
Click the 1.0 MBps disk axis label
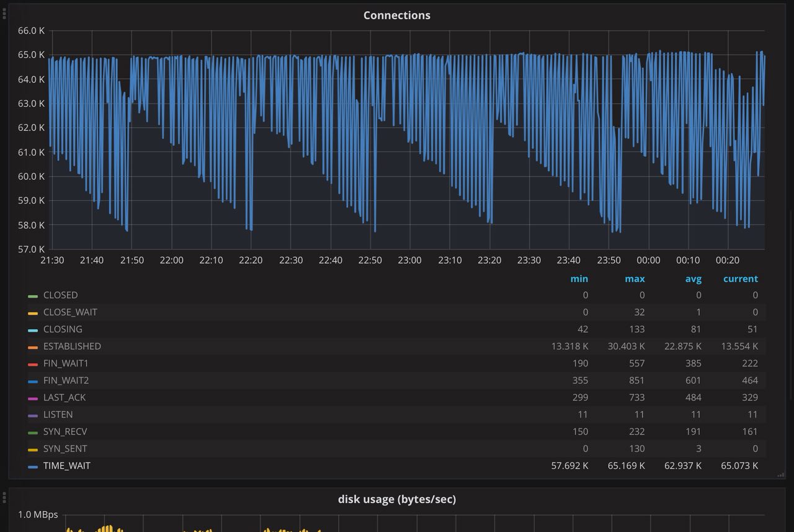pyautogui.click(x=38, y=515)
